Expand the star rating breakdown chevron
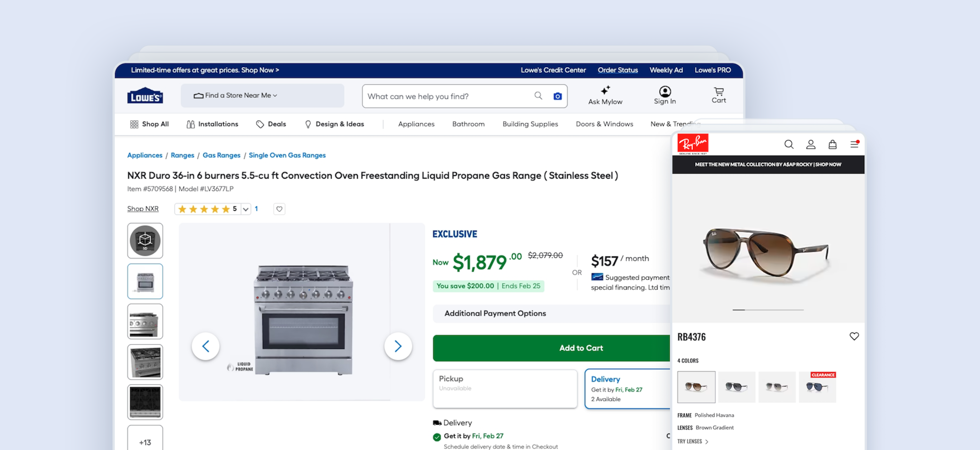The height and width of the screenshot is (450, 980). tap(246, 209)
